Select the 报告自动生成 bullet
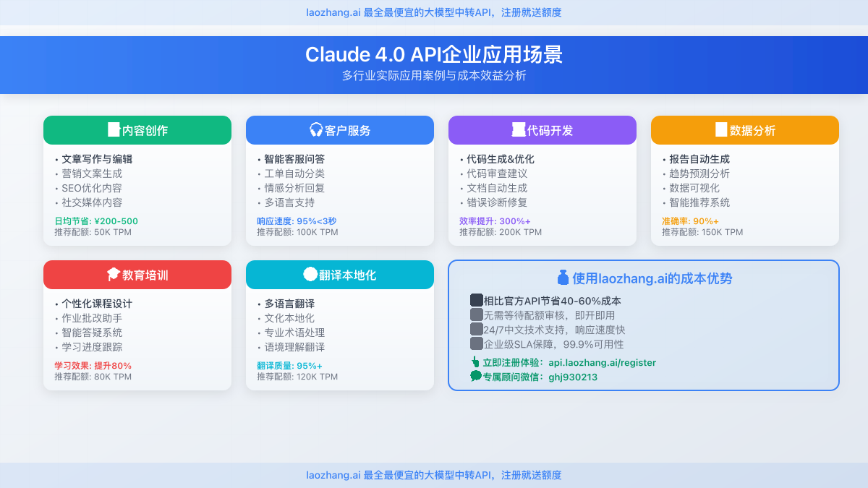 pyautogui.click(x=696, y=159)
